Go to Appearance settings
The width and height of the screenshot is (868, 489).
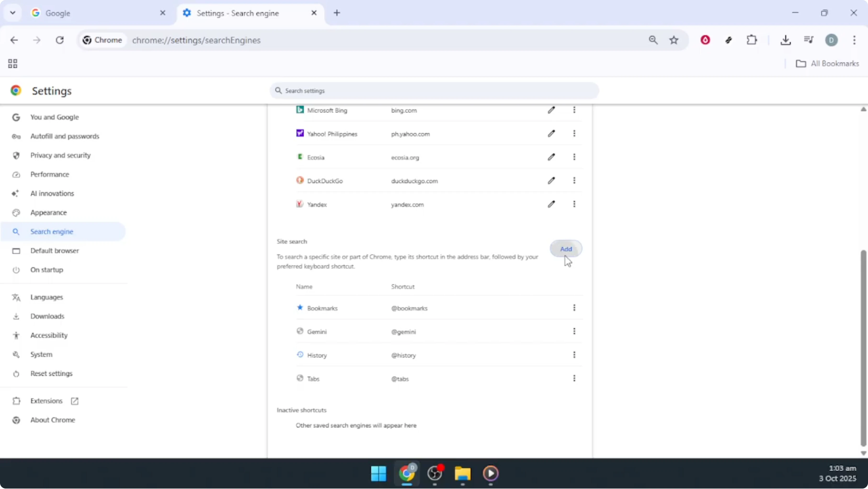[63, 213]
